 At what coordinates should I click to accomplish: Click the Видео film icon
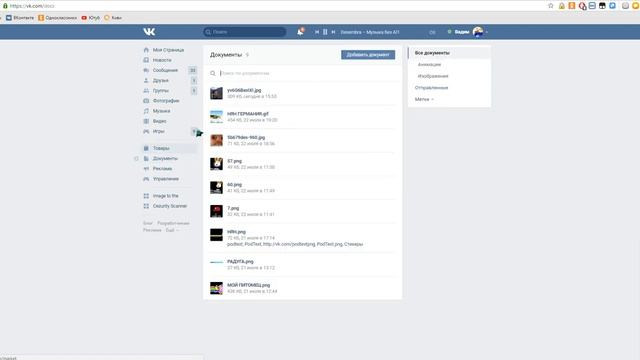point(146,121)
